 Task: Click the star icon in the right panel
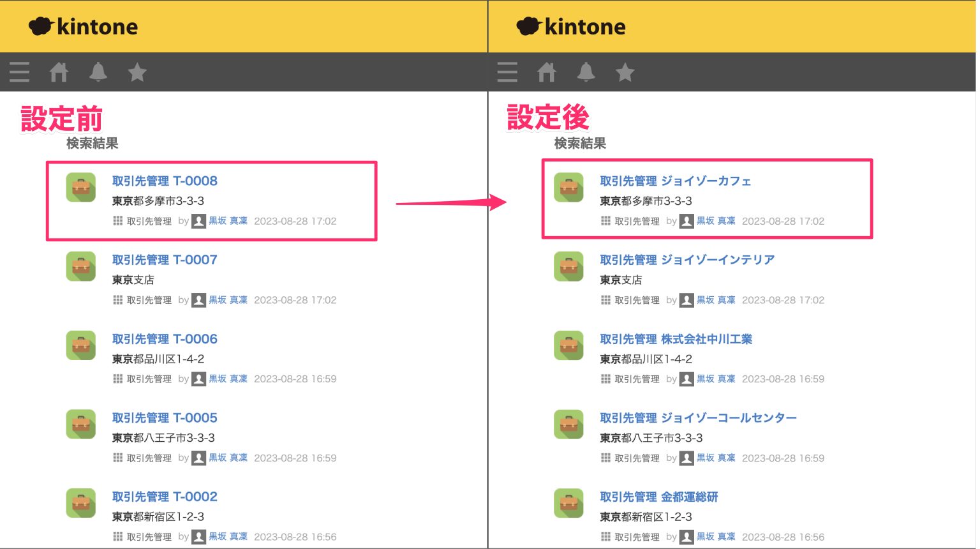[625, 71]
